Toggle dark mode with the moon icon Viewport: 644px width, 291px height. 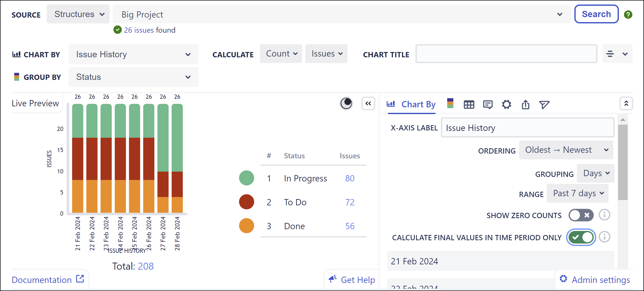coord(346,103)
